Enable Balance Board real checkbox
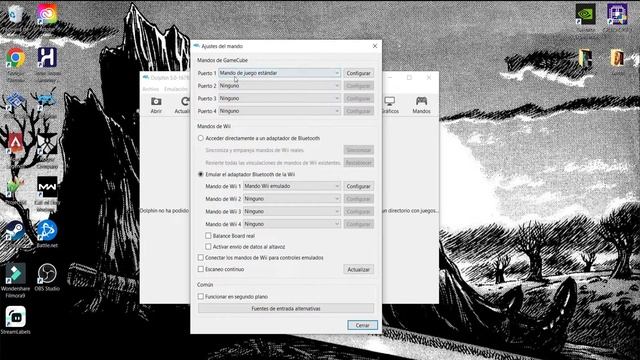The height and width of the screenshot is (360, 640). tap(208, 236)
